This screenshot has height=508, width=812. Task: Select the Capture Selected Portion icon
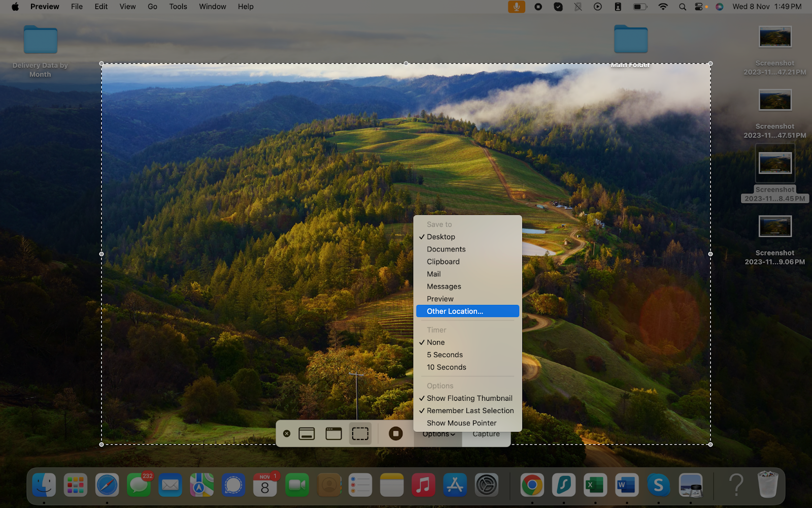click(360, 434)
